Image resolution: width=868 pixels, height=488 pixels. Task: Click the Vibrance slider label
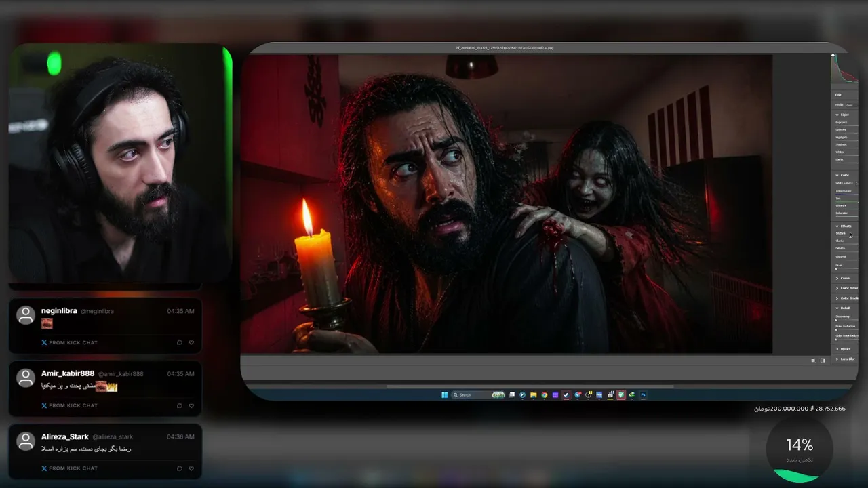[x=841, y=205]
